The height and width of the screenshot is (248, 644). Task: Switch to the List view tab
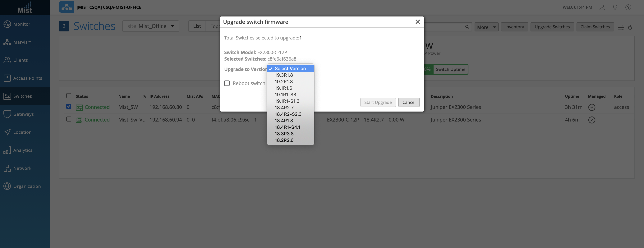coord(197,26)
